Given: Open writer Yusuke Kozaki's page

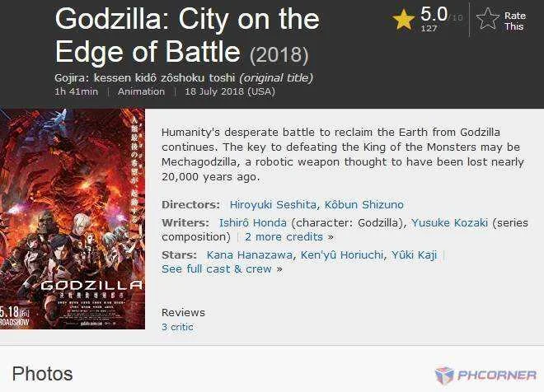Looking at the screenshot, I should (449, 222).
